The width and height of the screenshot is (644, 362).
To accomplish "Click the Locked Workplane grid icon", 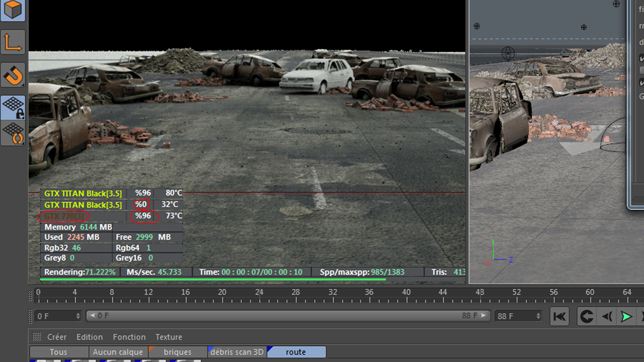I will [x=13, y=107].
